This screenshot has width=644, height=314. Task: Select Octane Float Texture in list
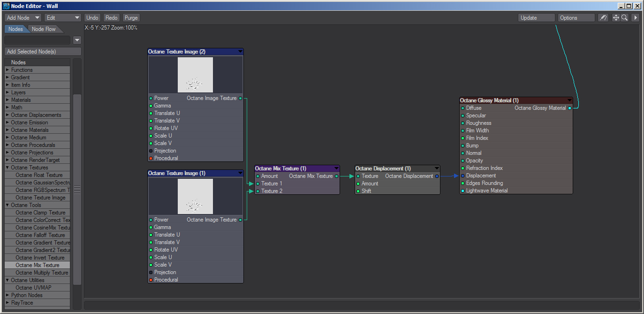[38, 175]
